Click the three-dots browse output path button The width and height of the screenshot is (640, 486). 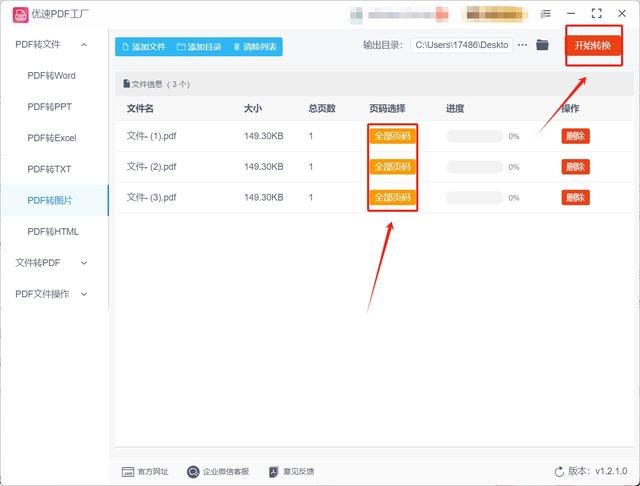click(x=522, y=45)
